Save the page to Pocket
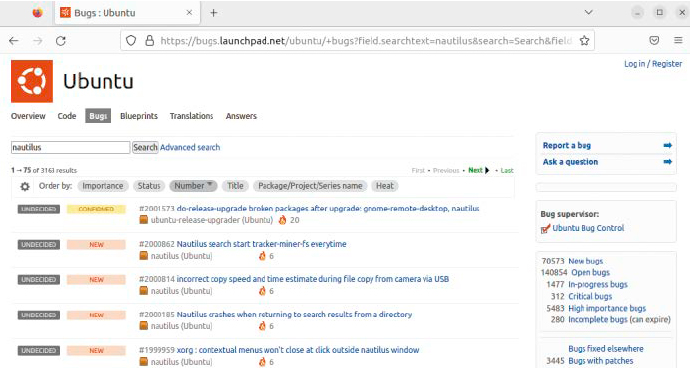Viewport: 690px width, 389px height. [654, 40]
